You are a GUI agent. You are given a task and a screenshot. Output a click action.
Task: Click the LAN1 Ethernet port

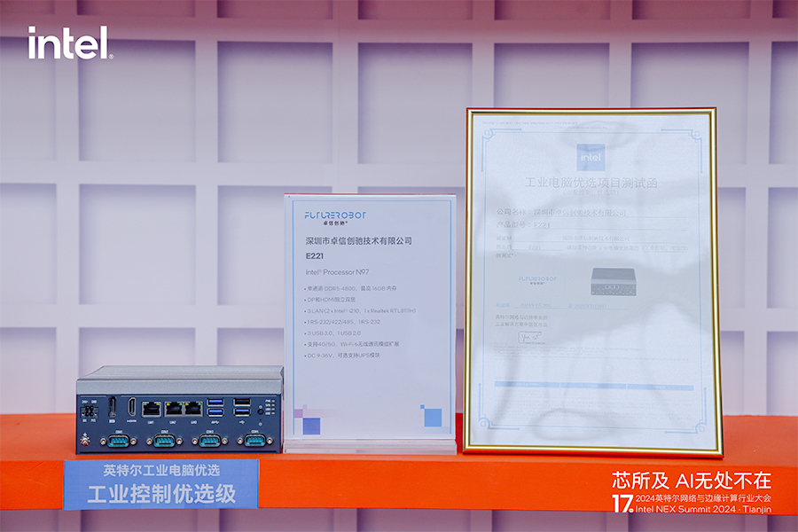[152, 410]
